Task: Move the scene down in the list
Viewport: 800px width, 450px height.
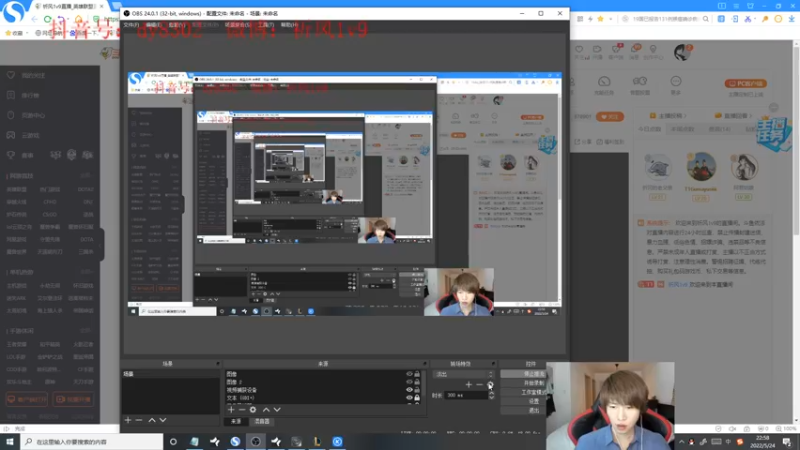Action: 163,420
